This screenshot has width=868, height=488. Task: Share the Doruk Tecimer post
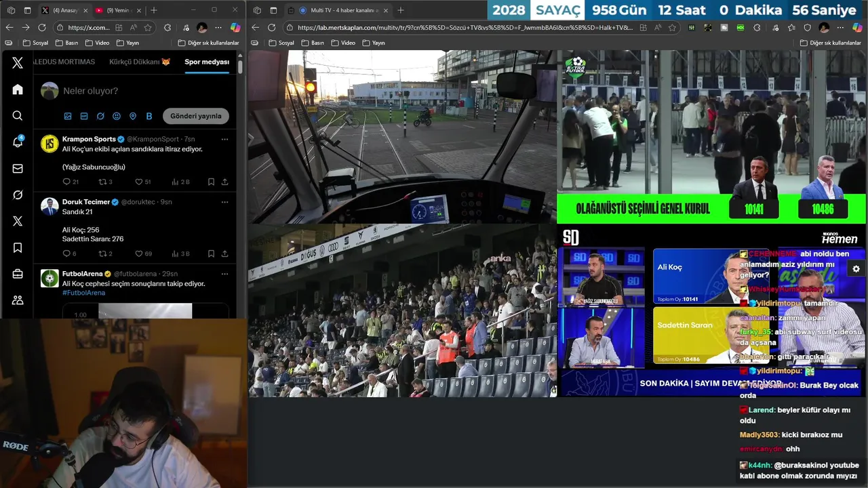[224, 253]
